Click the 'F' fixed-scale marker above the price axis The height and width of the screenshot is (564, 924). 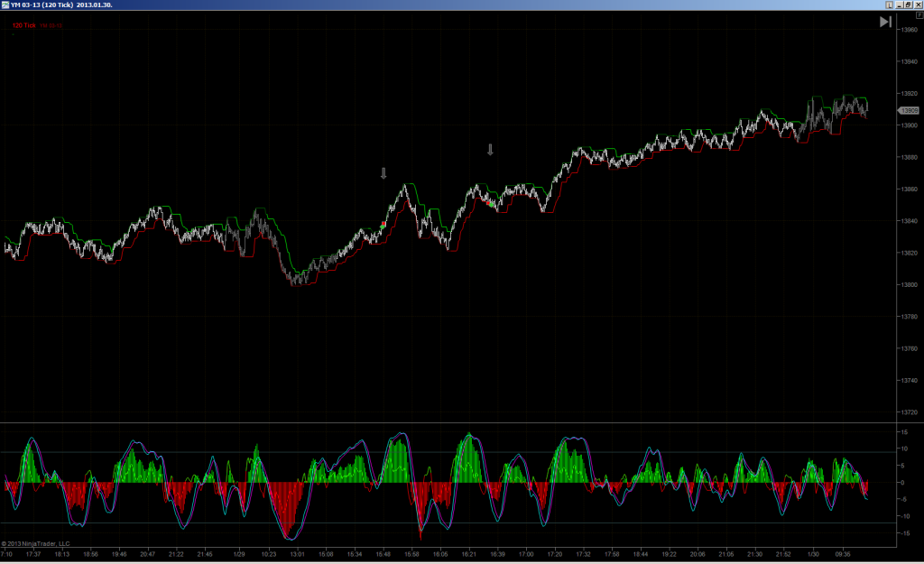click(x=919, y=15)
